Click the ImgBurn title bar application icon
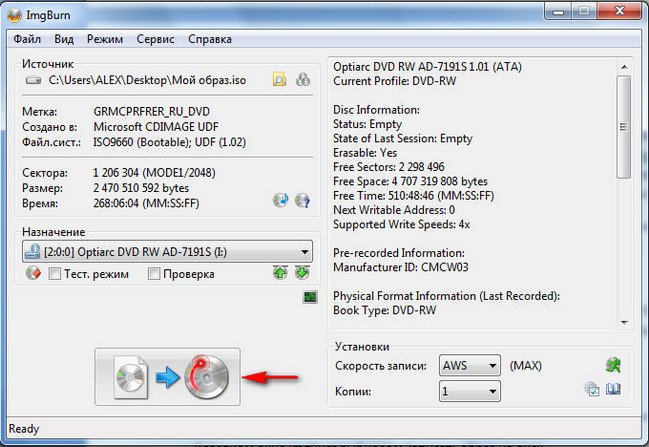 click(14, 15)
